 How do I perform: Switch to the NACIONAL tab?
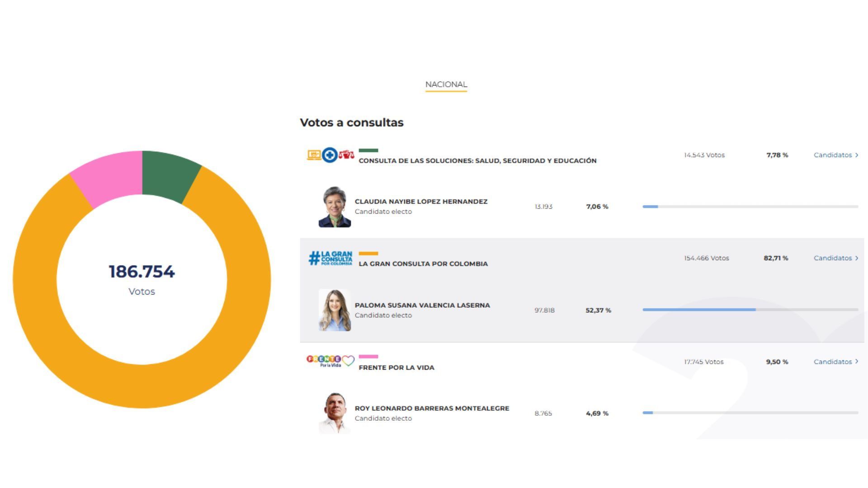pos(446,84)
